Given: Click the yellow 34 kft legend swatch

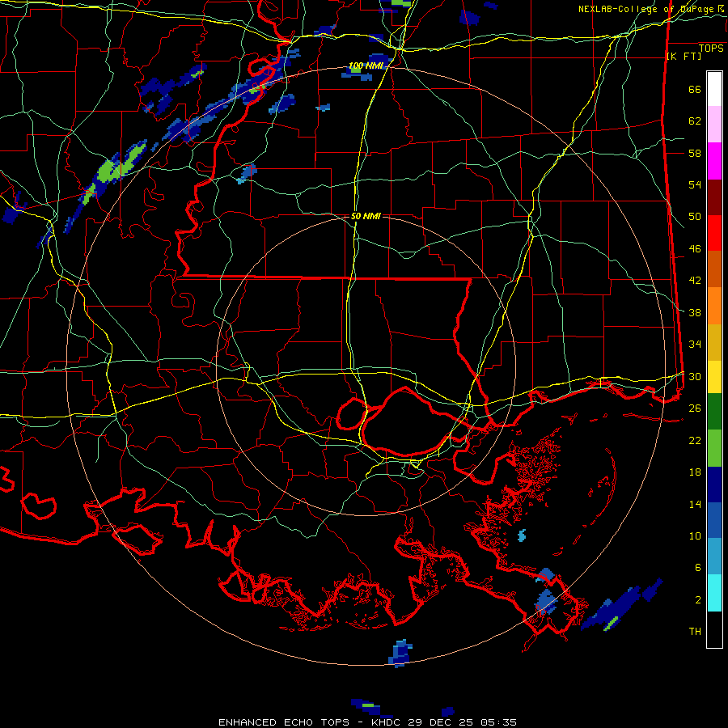Looking at the screenshot, I should click(x=714, y=377).
